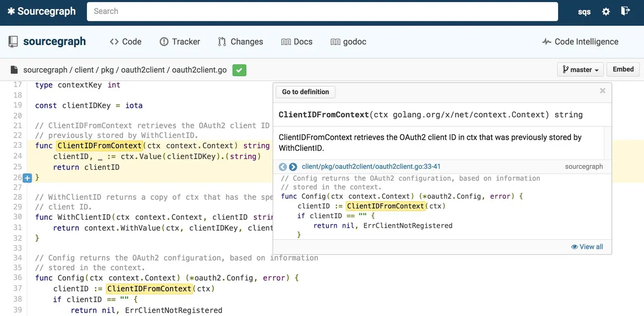Select line number 30
Screen dimensions: 644x316
pos(17,217)
